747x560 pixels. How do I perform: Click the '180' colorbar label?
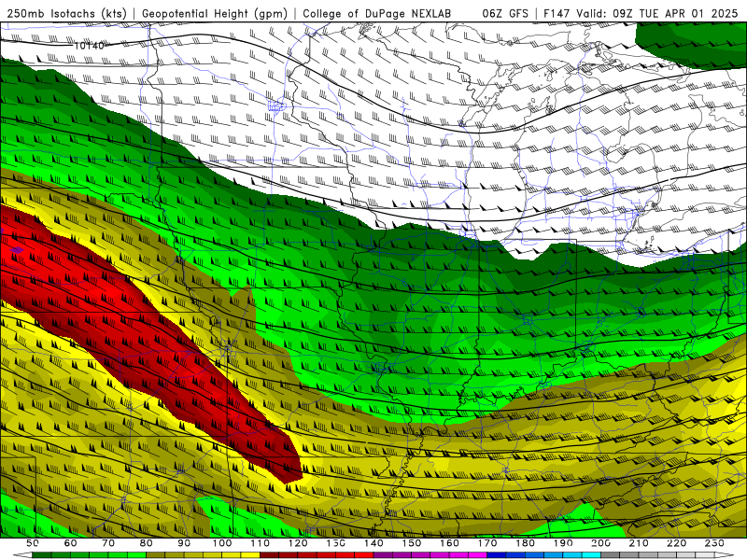(526, 543)
